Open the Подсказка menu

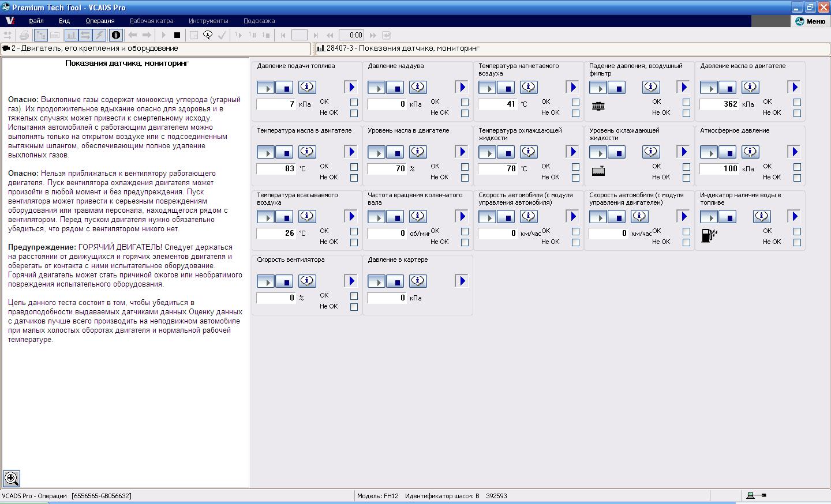coord(259,21)
